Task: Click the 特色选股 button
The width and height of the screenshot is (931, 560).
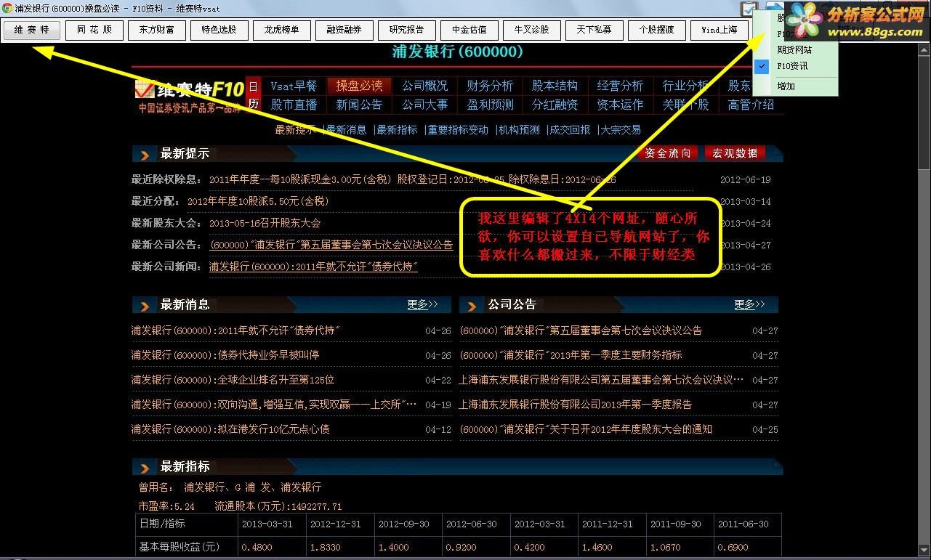Action: tap(219, 30)
